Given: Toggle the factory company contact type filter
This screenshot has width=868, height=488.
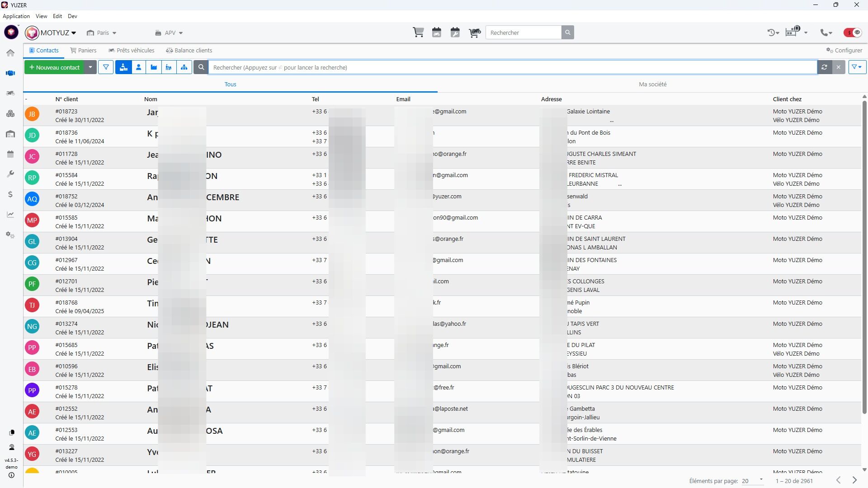Looking at the screenshot, I should coord(154,67).
